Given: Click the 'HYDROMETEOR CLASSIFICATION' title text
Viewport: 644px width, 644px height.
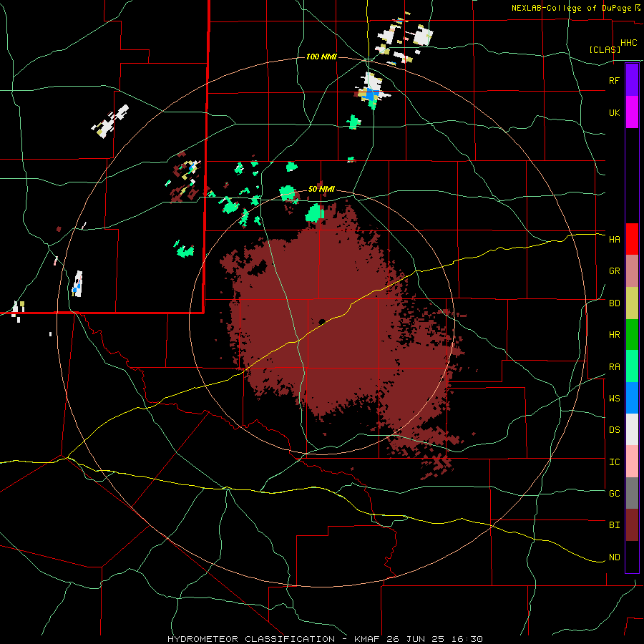Looking at the screenshot, I should point(251,639).
